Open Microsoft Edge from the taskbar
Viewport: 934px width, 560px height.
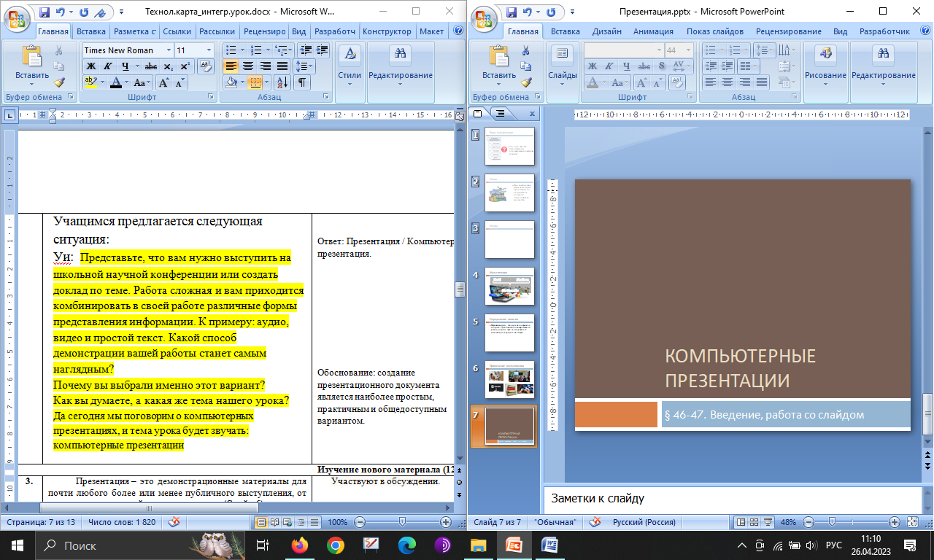407,545
